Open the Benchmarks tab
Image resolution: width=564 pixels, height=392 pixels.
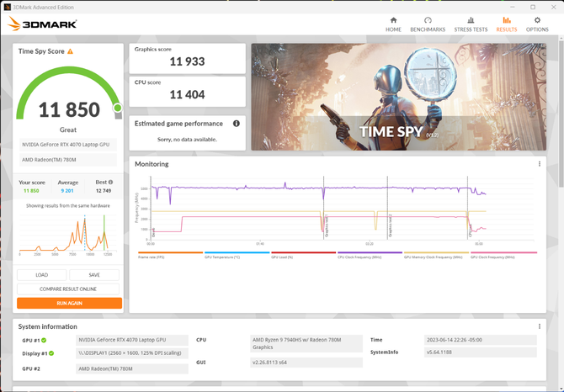coord(428,24)
